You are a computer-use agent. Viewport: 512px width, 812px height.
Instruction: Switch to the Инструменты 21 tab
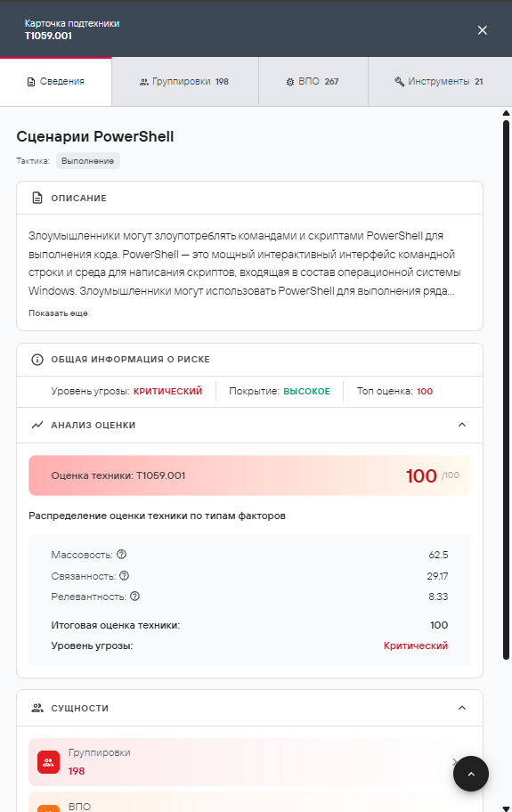click(440, 81)
